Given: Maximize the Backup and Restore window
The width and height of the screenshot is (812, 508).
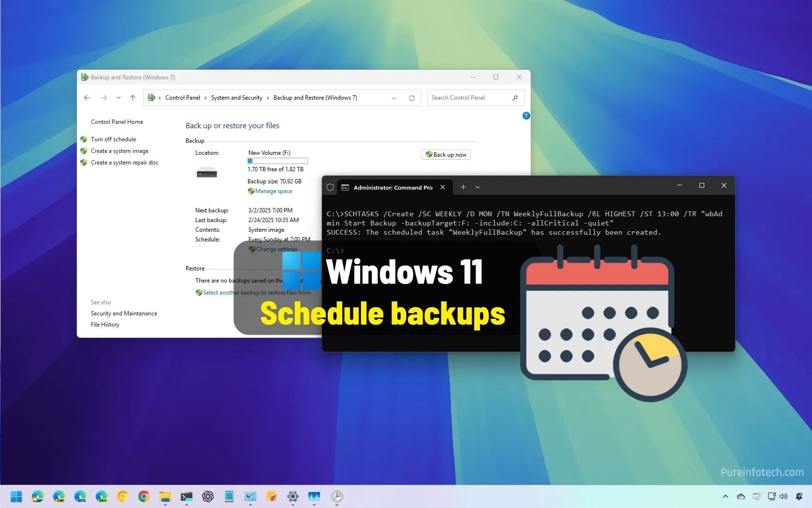Looking at the screenshot, I should (x=496, y=77).
